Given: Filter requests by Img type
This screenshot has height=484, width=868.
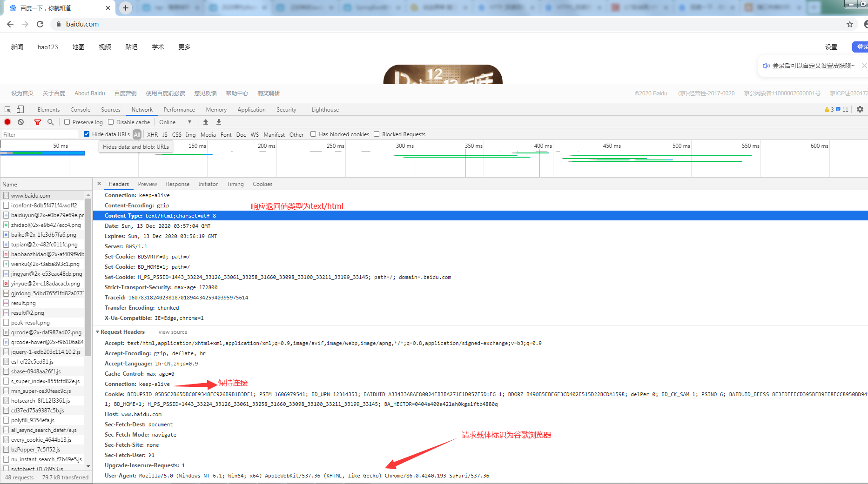Looking at the screenshot, I should [191, 134].
